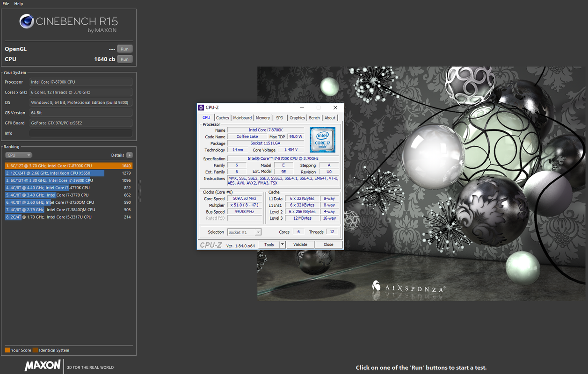This screenshot has height=374, width=588.
Task: Switch to the Mainboard tab in CPU-Z
Action: point(242,118)
